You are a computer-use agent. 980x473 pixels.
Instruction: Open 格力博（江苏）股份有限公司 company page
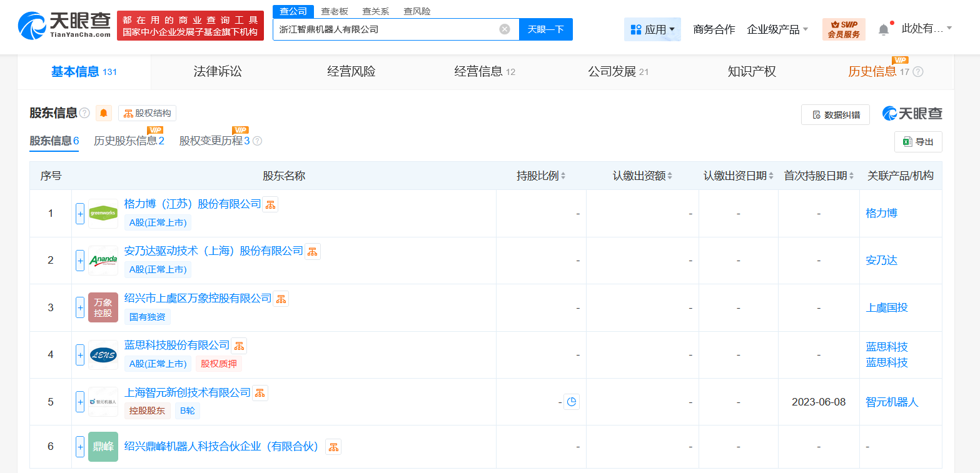click(193, 204)
